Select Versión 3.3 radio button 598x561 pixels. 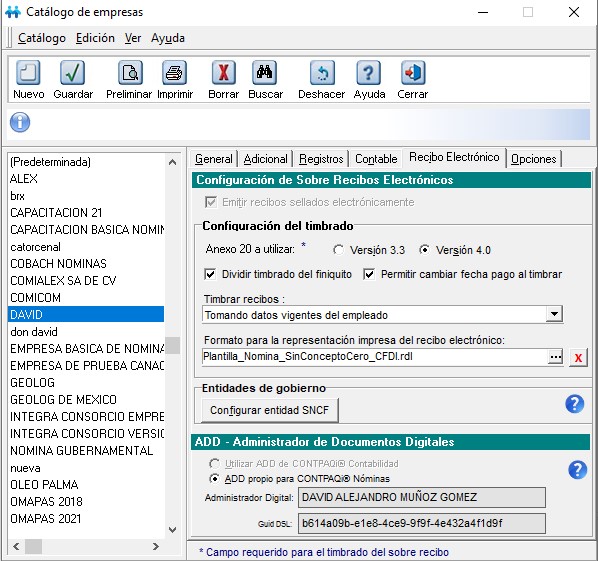point(338,250)
